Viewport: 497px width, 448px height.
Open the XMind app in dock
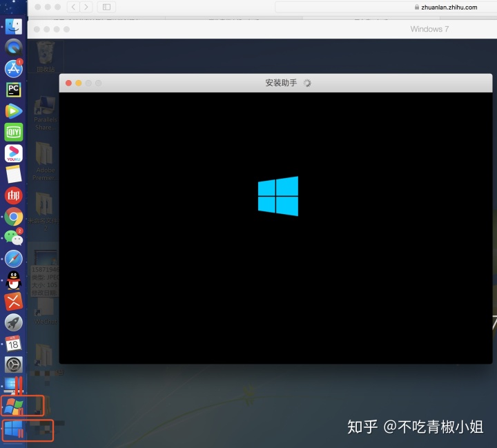tap(14, 301)
